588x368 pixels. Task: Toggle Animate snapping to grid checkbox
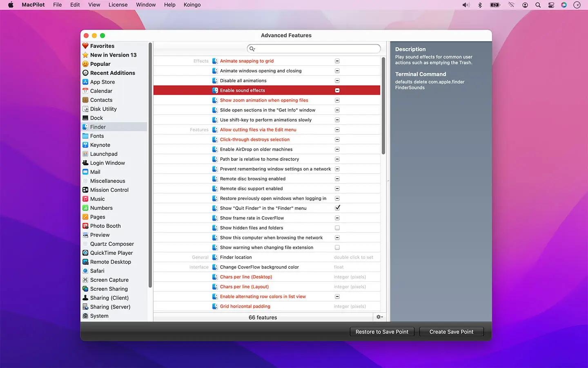[337, 61]
